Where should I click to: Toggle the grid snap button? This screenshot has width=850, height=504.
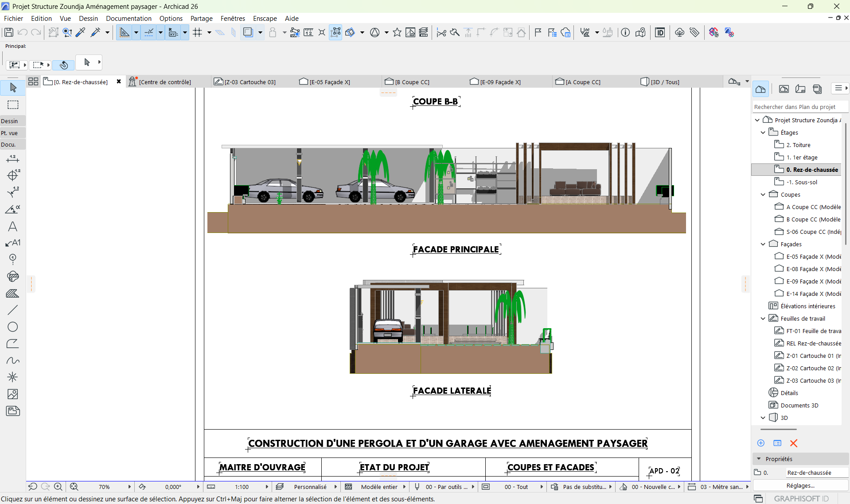[198, 32]
